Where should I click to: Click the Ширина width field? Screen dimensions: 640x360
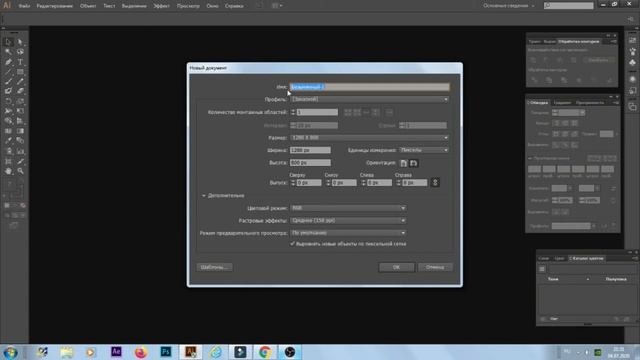(x=310, y=150)
